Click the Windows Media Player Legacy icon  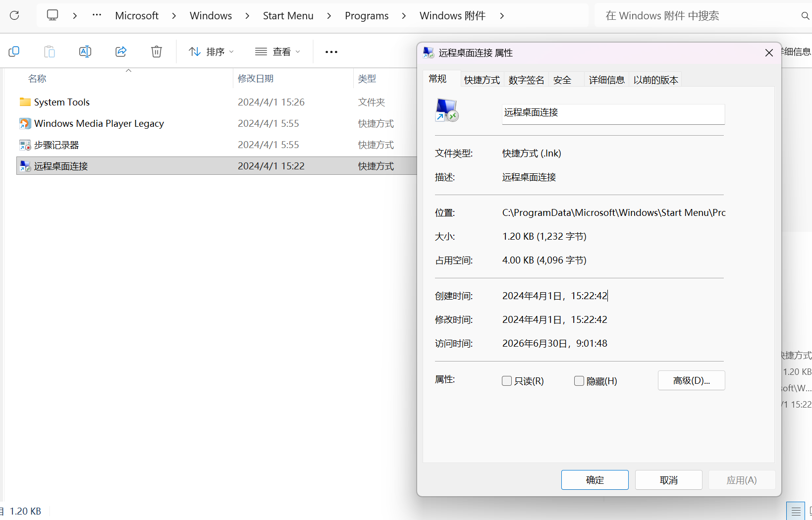25,123
